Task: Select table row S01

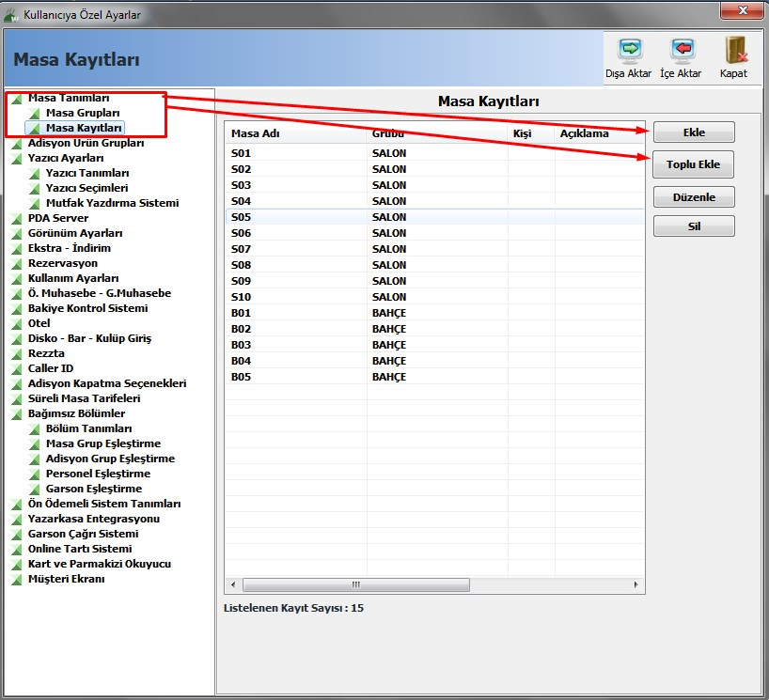Action: (x=435, y=153)
